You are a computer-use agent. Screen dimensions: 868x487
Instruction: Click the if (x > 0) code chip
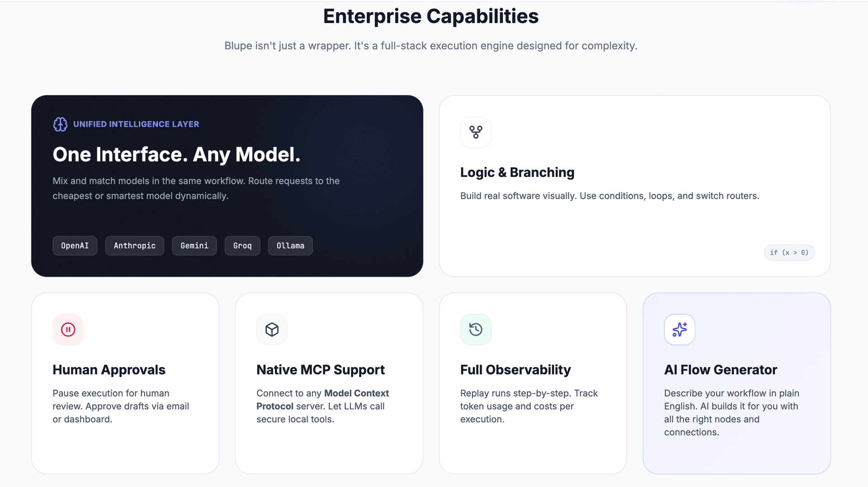click(x=789, y=252)
